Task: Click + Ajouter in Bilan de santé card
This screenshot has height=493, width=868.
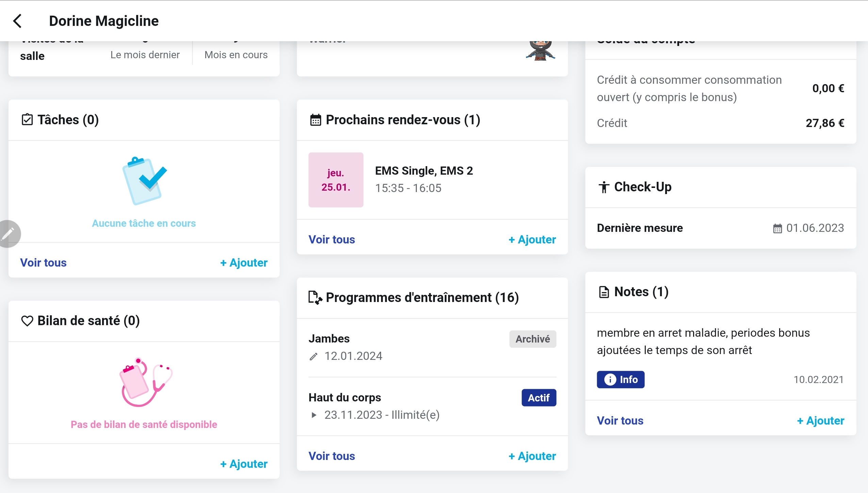Action: click(x=244, y=464)
